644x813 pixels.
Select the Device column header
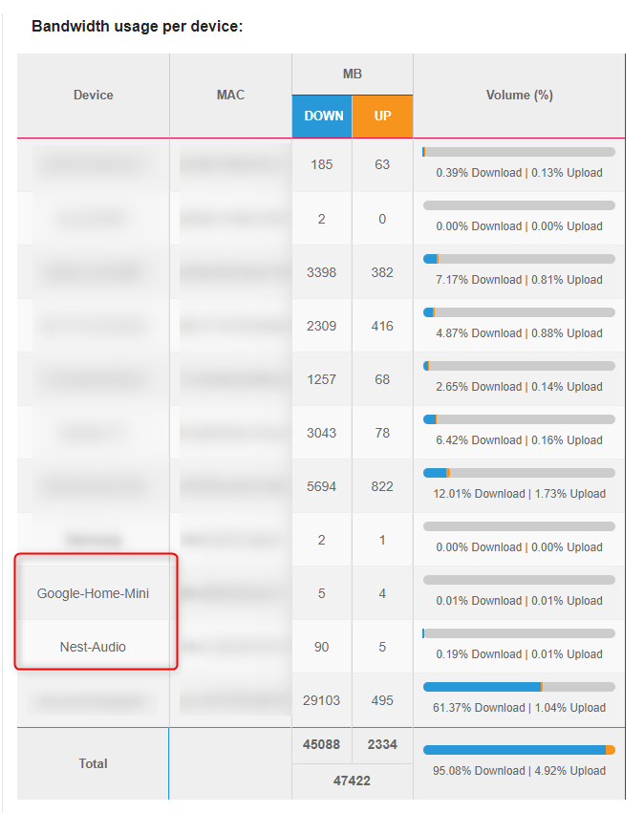pyautogui.click(x=94, y=95)
